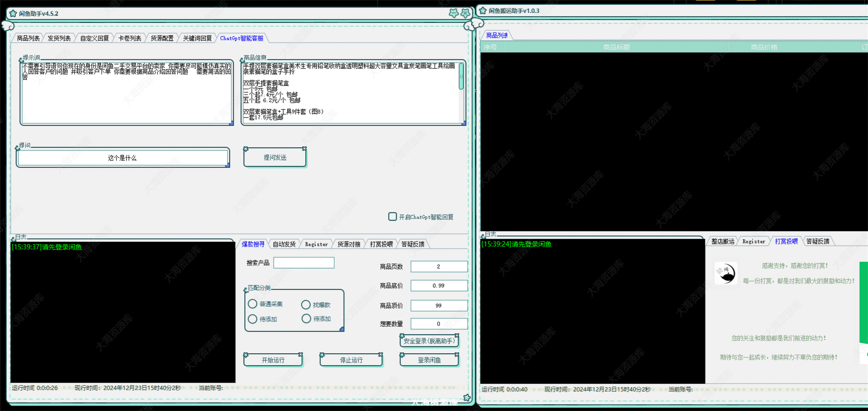The image size is (868, 411).
Task: Click the 序号 column header
Action: [490, 47]
